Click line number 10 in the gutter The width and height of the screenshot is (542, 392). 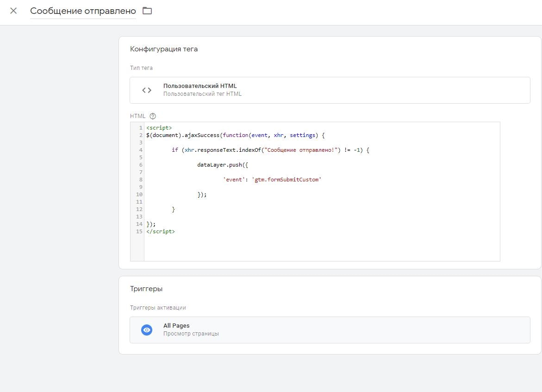pyautogui.click(x=139, y=195)
